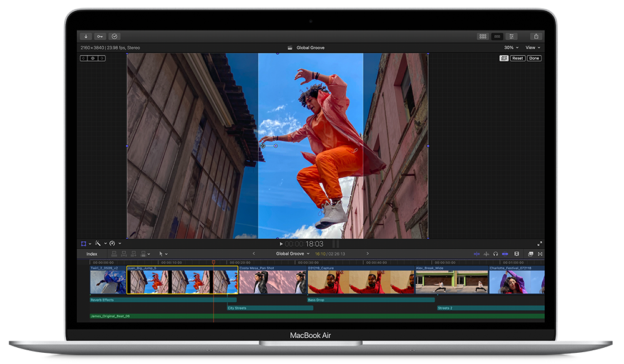
Task: Click Insert clip edit icon
Action: [124, 254]
